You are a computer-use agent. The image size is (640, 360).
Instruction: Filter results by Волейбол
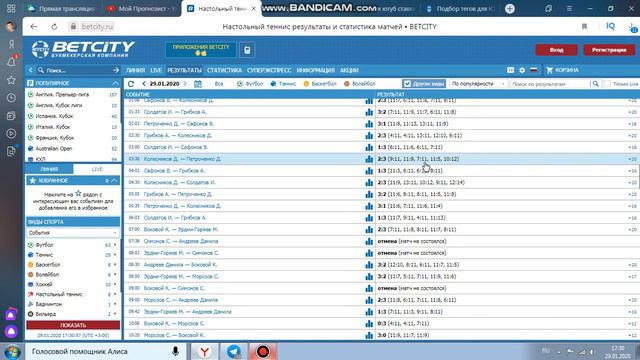coord(359,84)
